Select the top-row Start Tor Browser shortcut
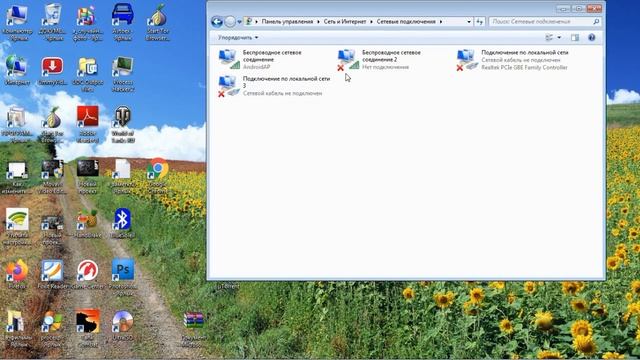 coord(158,22)
